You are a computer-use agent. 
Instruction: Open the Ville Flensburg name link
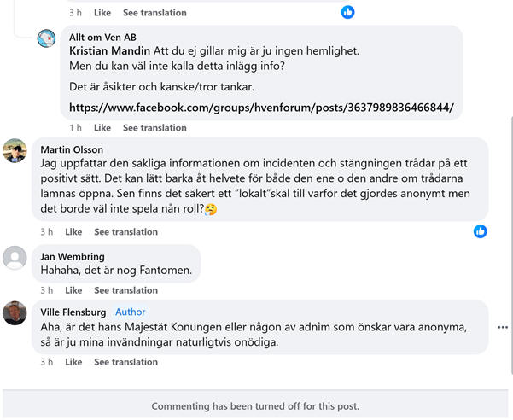click(73, 312)
